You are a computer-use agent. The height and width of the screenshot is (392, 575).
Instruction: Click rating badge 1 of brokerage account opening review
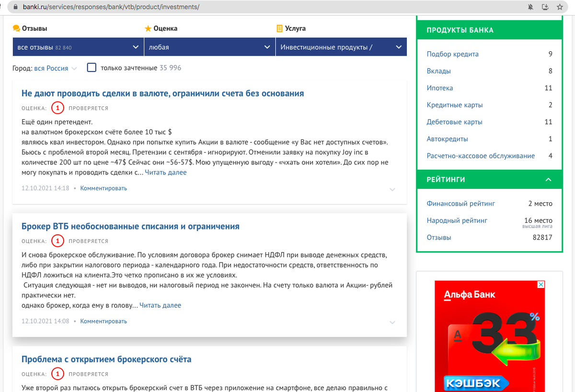[57, 374]
